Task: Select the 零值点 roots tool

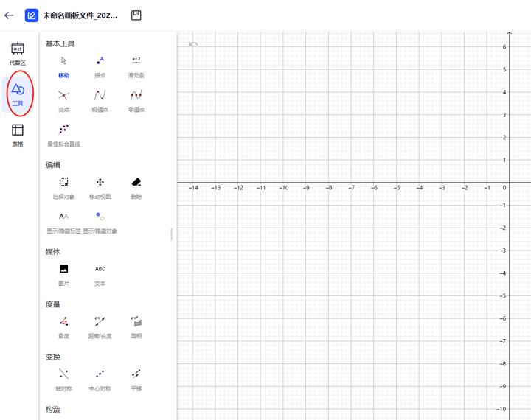Action: 136,102
